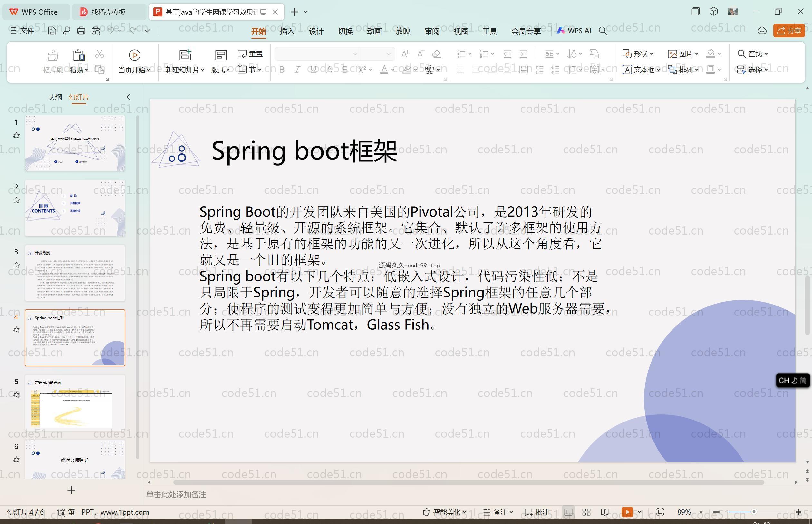
Task: Switch to the Outline (大纲) pane tab
Action: [55, 97]
